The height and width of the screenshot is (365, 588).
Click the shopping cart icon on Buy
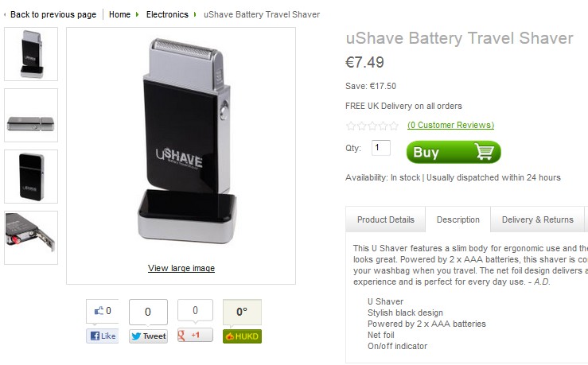click(x=484, y=152)
